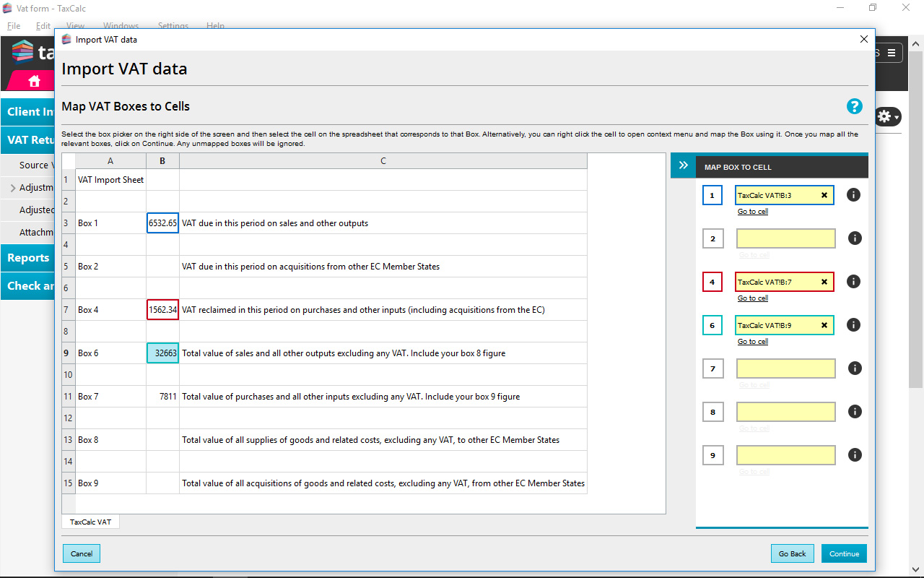Click info icon next to Box 9 mapping

855,455
